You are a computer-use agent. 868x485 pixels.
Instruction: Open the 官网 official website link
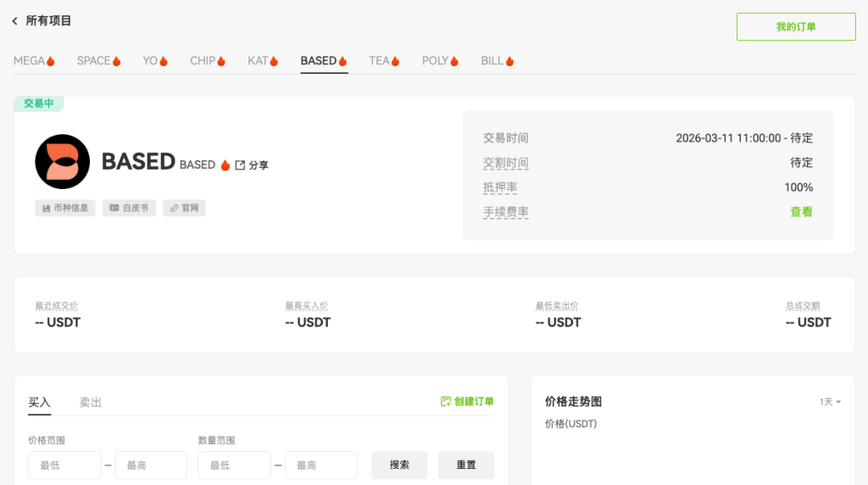(184, 209)
